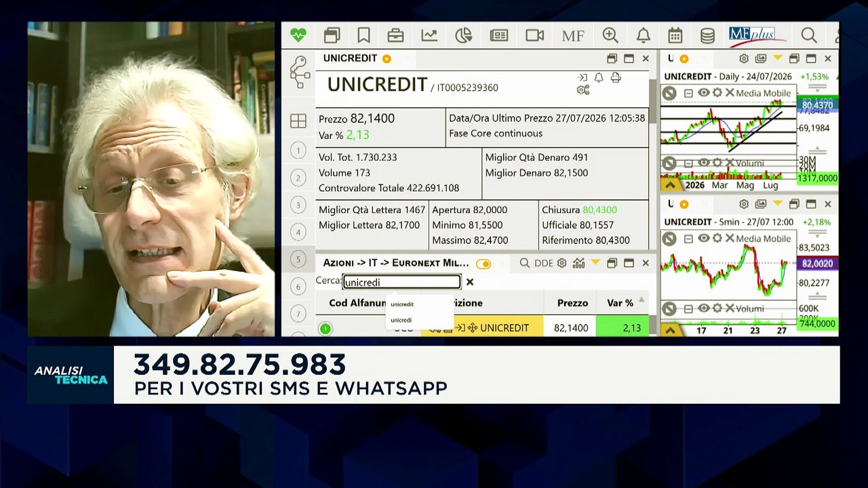The width and height of the screenshot is (868, 488).
Task: Open yellow dropdown arrow in Daily chart header
Action: tap(777, 59)
